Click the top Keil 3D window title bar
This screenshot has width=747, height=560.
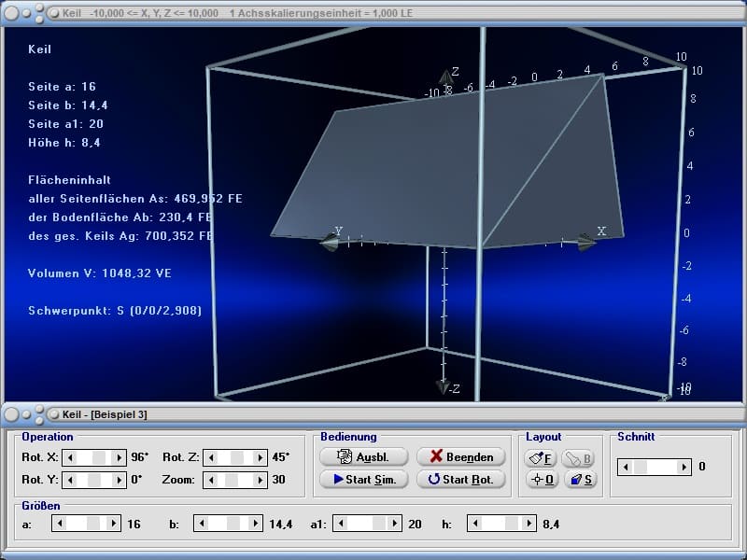click(x=373, y=13)
